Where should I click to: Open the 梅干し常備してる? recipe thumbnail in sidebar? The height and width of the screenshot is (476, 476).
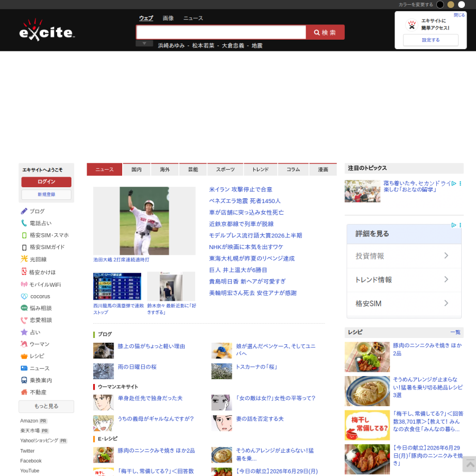coord(367,425)
